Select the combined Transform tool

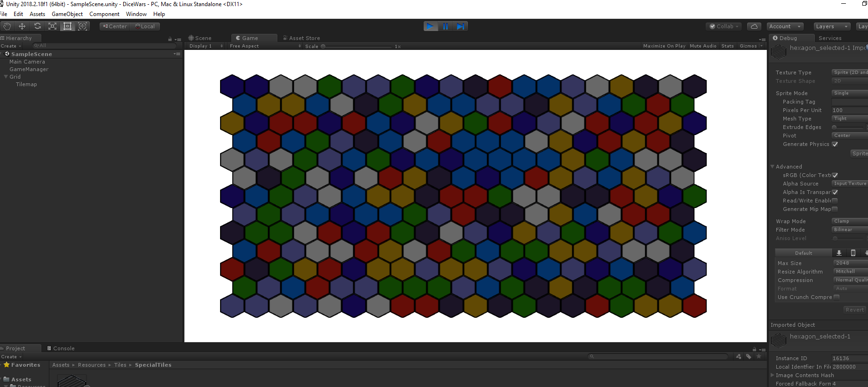coord(82,26)
